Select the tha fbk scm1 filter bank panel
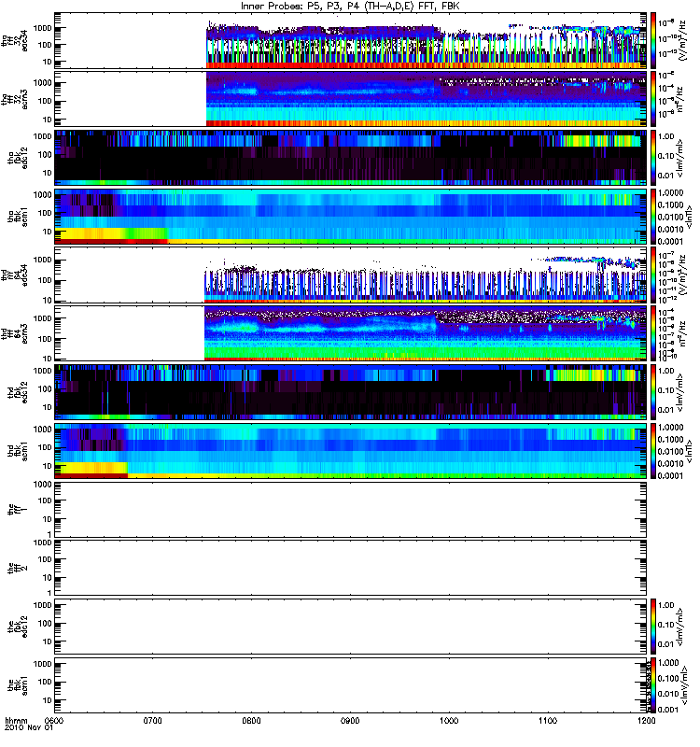Screen dimensions: 700x747 tap(351, 217)
